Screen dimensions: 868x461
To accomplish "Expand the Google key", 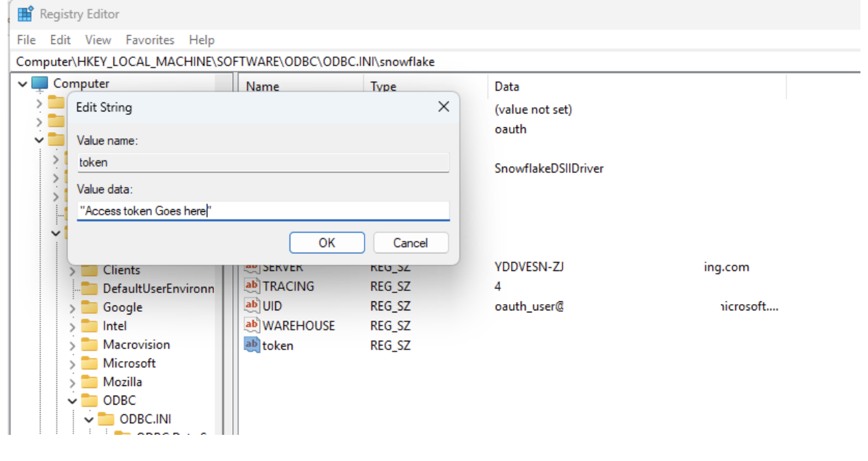I will pos(72,308).
